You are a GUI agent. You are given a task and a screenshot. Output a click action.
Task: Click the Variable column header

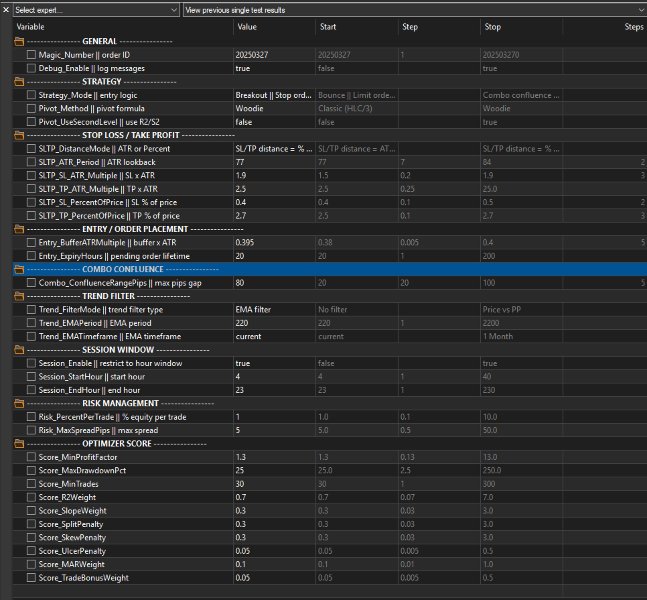tap(123, 27)
